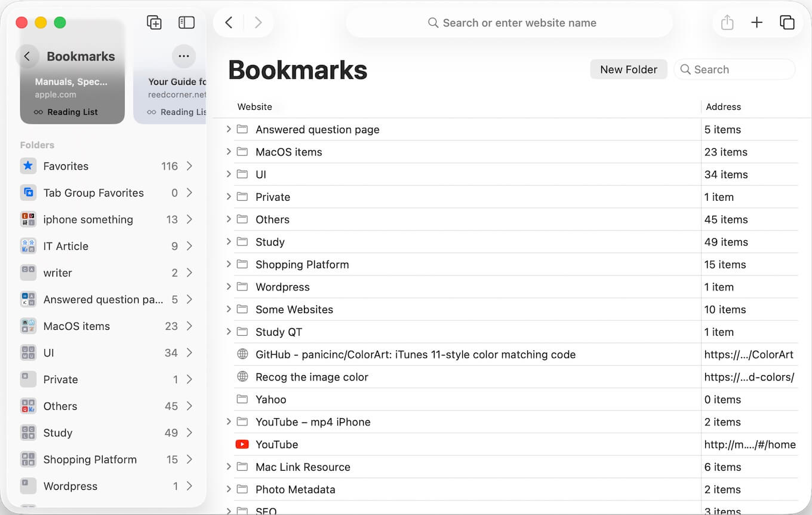The height and width of the screenshot is (515, 812).
Task: Show the tab overview icon
Action: (787, 23)
